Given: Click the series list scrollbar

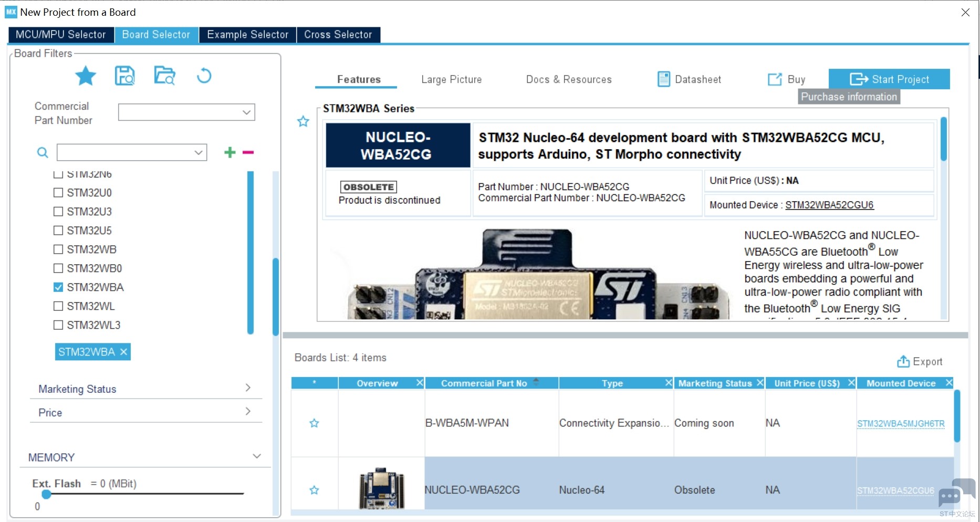Looking at the screenshot, I should [251, 253].
